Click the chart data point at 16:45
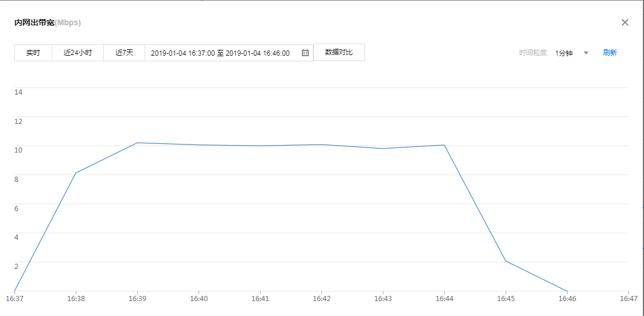Image resolution: width=644 pixels, height=316 pixels. (x=506, y=261)
